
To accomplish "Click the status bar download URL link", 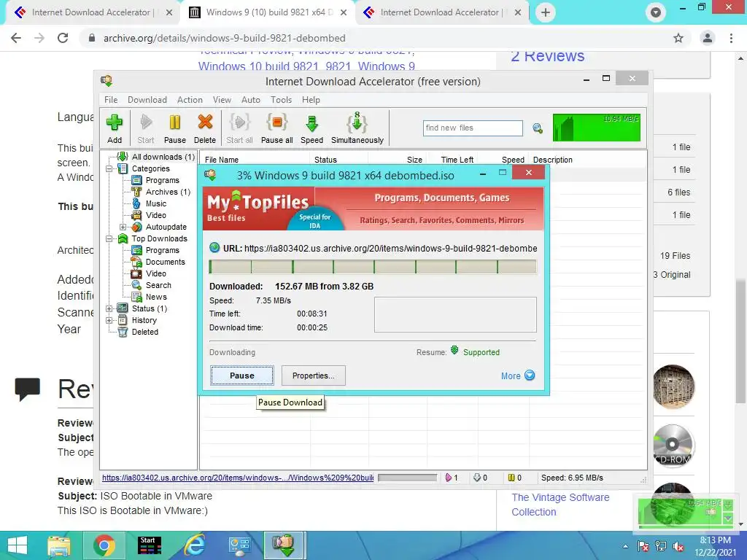I will click(x=238, y=478).
